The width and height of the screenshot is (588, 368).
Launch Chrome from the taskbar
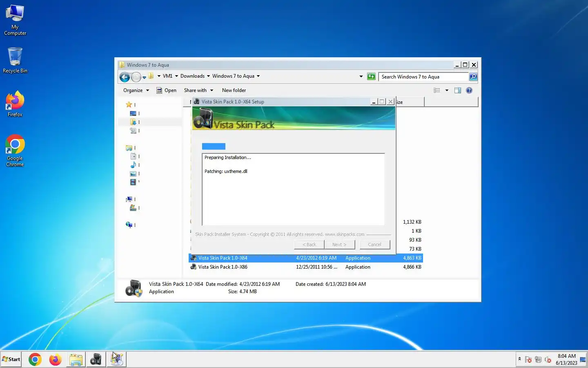tap(35, 359)
